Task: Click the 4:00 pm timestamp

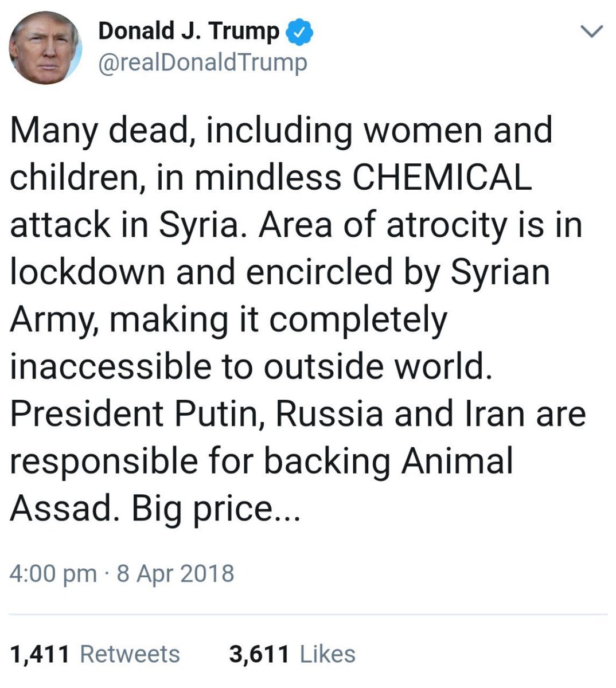Action: tap(53, 573)
